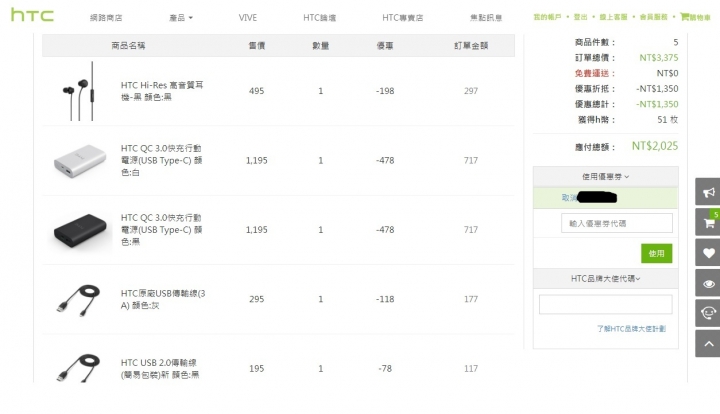720x414 pixels.
Task: Open the VIVE menu item
Action: [x=248, y=17]
